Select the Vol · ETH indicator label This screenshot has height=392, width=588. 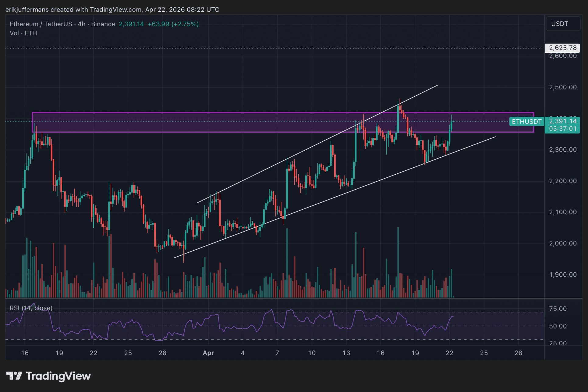pyautogui.click(x=23, y=33)
